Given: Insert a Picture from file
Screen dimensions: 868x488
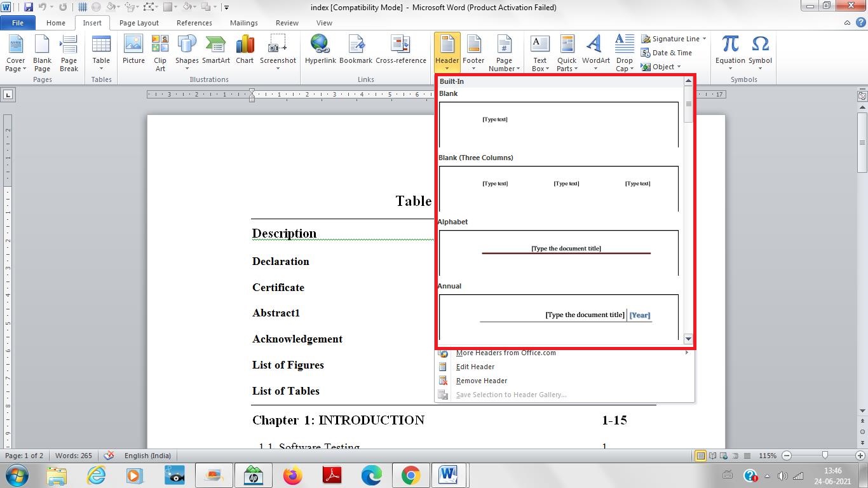Looking at the screenshot, I should point(133,51).
